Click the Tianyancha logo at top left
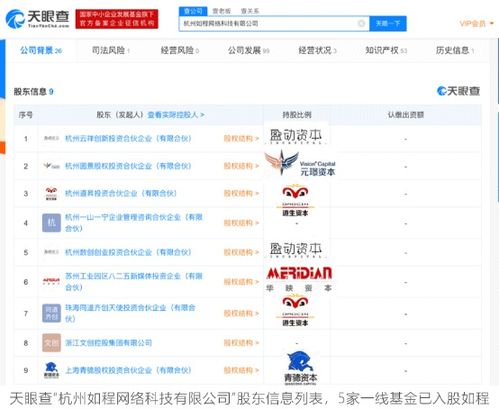Viewport: 499px width, 409px height. tap(38, 19)
